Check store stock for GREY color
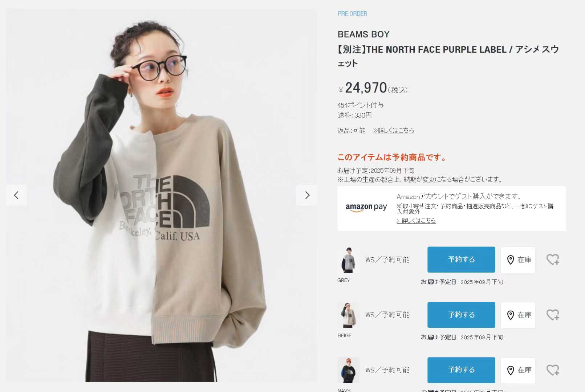 click(518, 260)
